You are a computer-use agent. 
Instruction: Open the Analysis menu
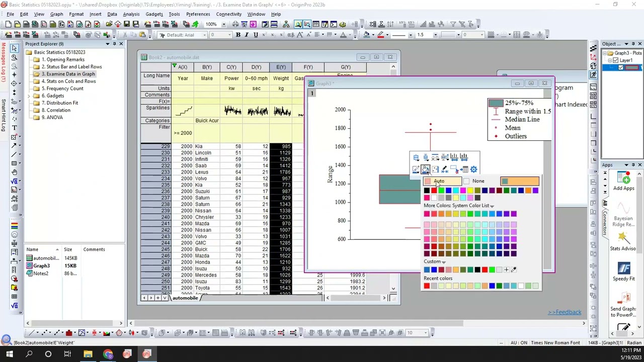coord(131,14)
